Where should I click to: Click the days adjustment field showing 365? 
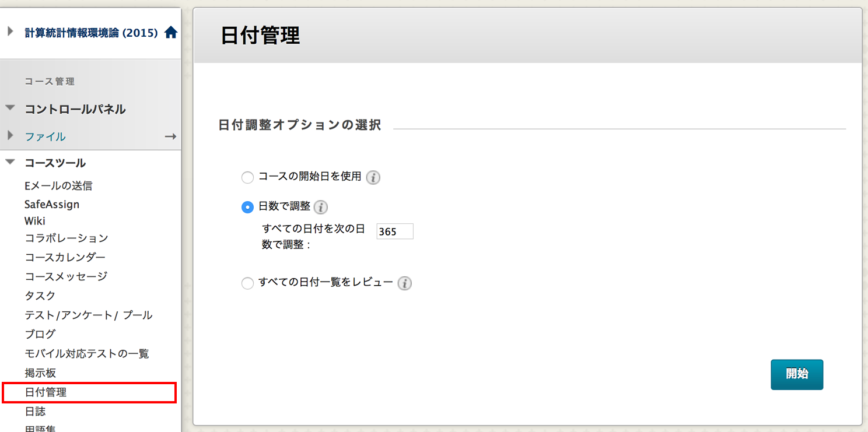[x=394, y=231]
